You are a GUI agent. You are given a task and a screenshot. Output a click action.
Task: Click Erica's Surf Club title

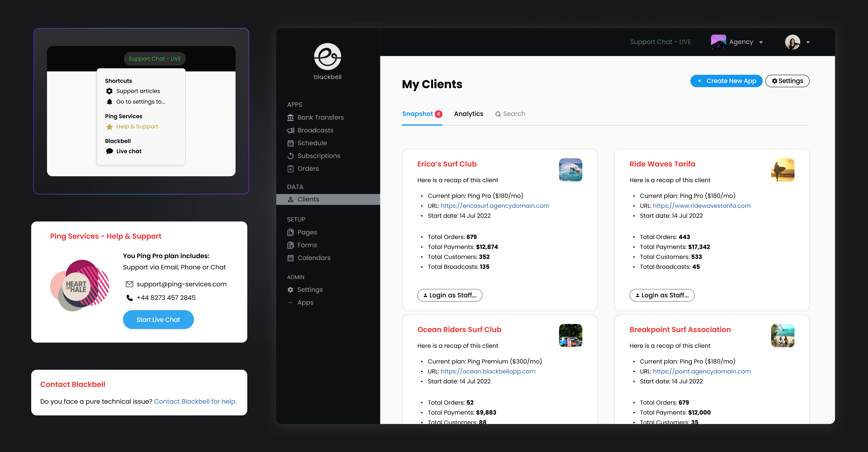tap(447, 164)
